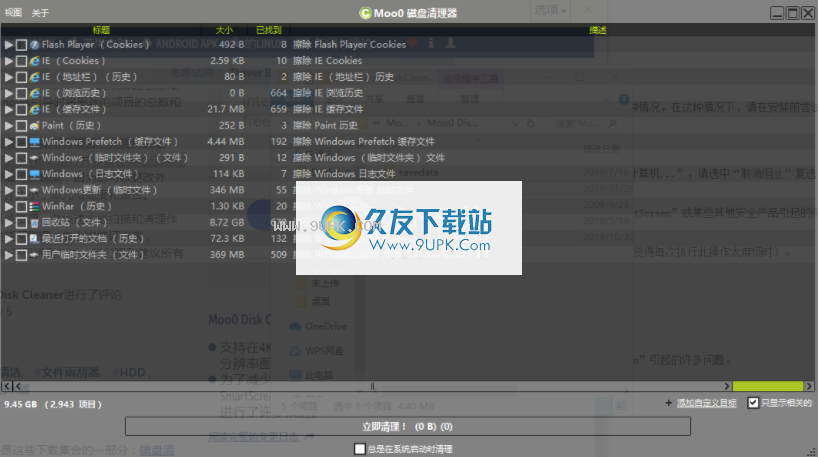Check the Windows更新 (临时文件) checkbox
Image resolution: width=819 pixels, height=457 pixels.
pyautogui.click(x=21, y=191)
